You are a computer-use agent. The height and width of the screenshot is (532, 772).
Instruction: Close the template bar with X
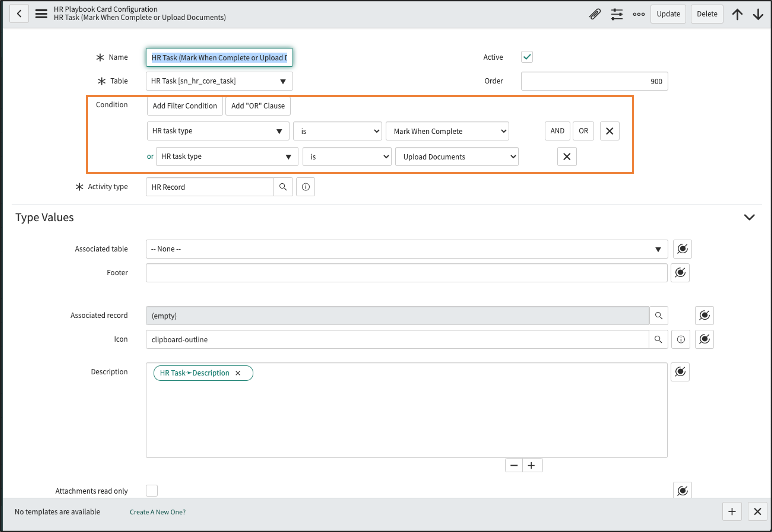tap(758, 512)
